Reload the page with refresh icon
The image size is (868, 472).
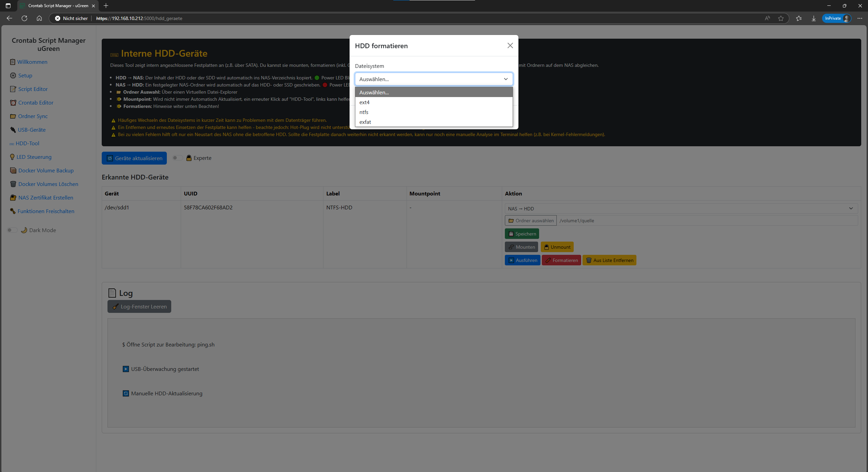[x=24, y=18]
